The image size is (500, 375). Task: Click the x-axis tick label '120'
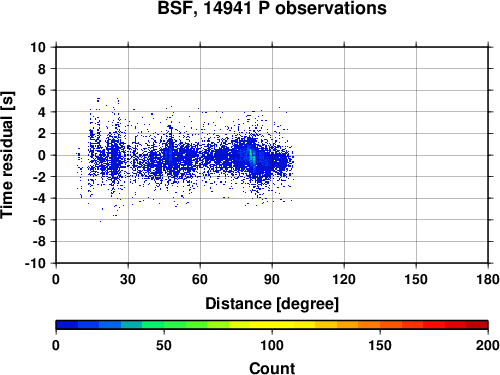[x=344, y=279]
